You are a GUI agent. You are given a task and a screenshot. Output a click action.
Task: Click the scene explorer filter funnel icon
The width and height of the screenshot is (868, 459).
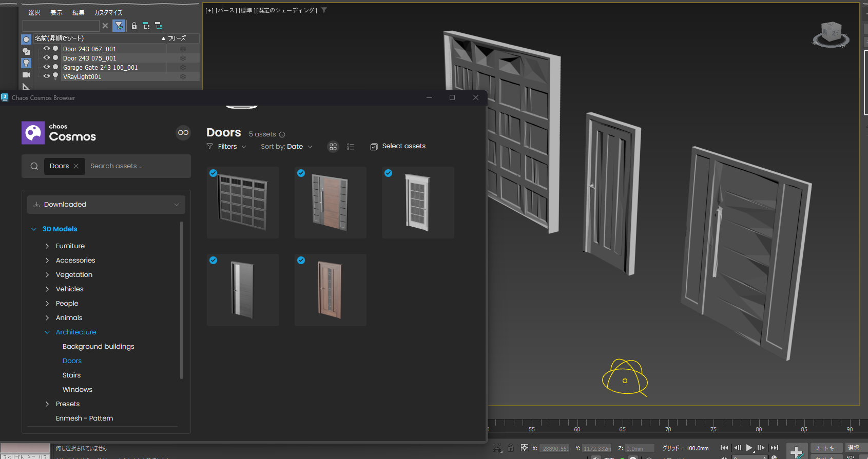pyautogui.click(x=119, y=26)
